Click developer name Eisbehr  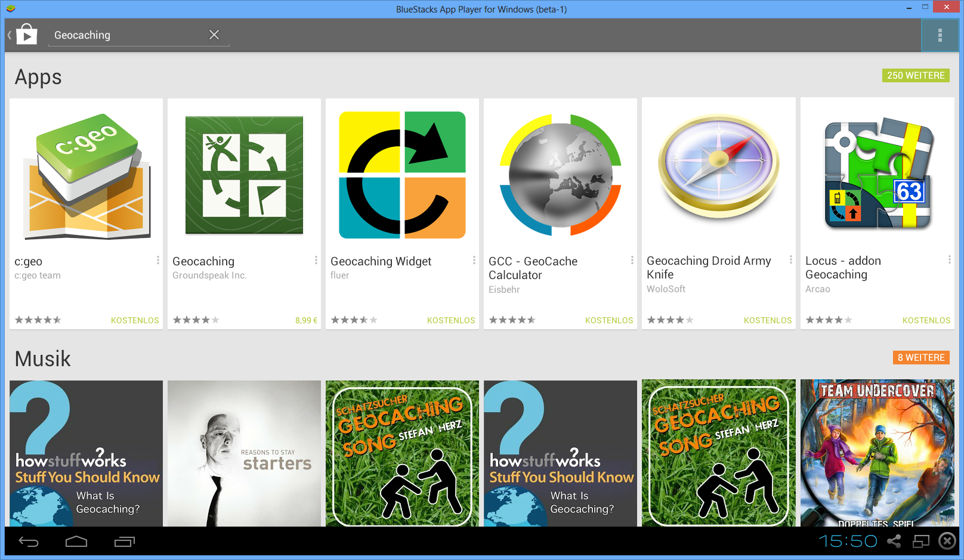(x=504, y=290)
